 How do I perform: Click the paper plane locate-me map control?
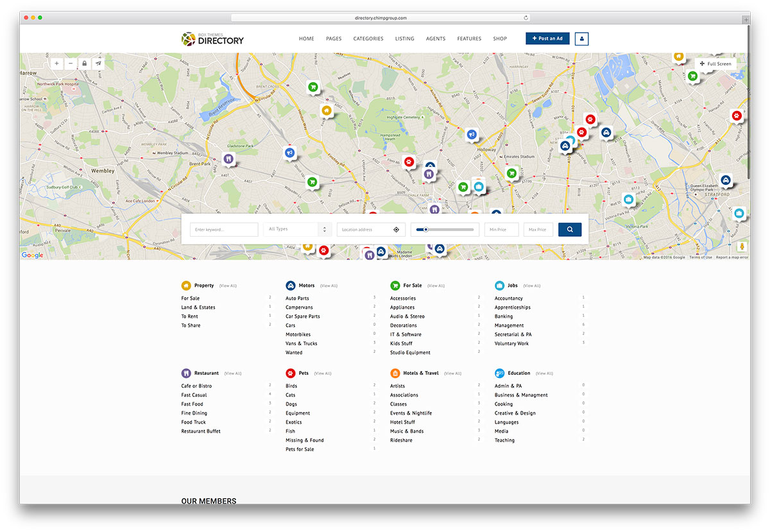click(98, 64)
